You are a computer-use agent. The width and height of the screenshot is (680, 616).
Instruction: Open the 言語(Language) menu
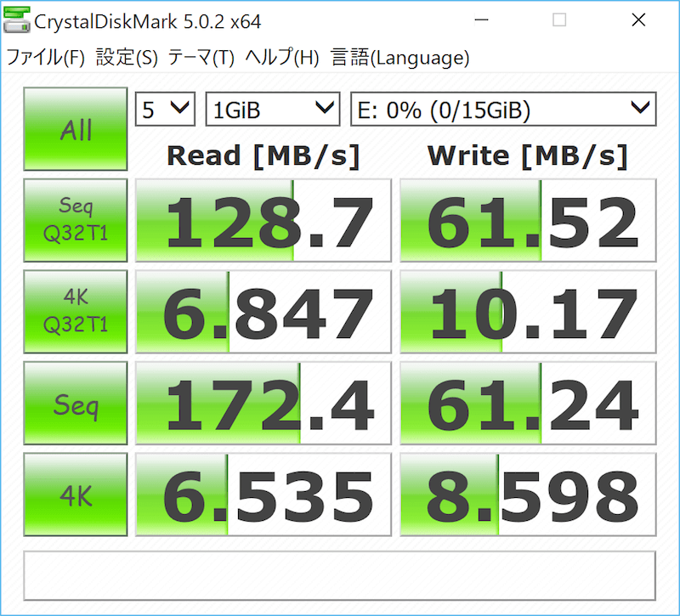point(399,58)
